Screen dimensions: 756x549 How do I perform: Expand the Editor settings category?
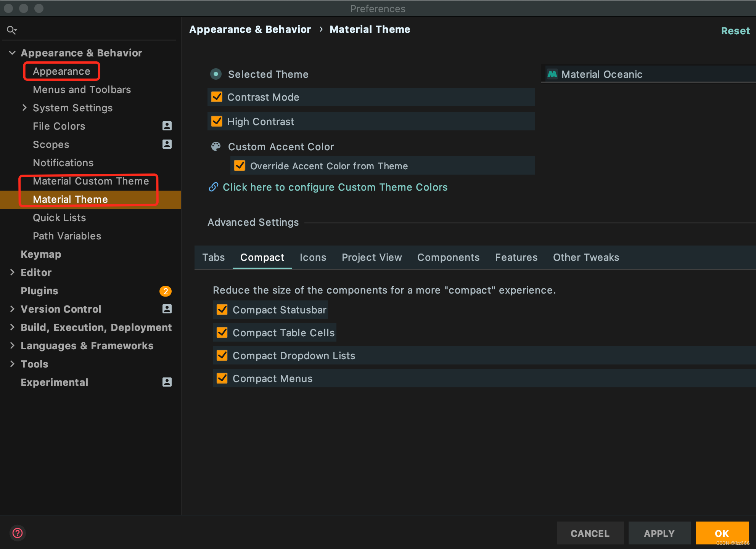click(12, 272)
